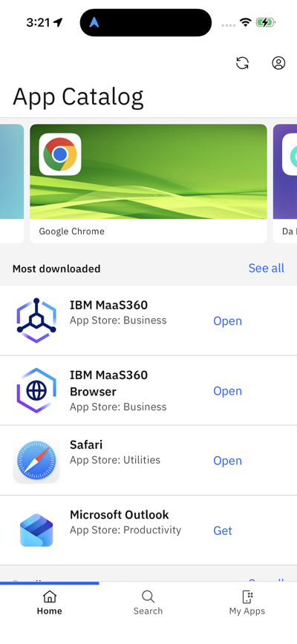The width and height of the screenshot is (297, 644).
Task: Tap the App Catalog page title
Action: [78, 97]
